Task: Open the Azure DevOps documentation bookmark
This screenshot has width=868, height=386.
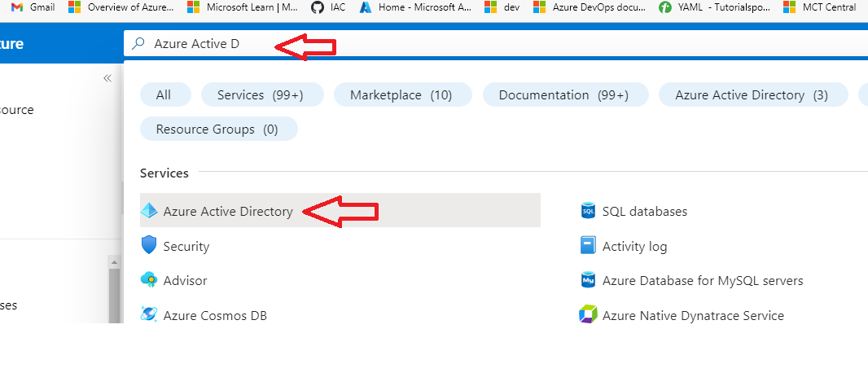Action: point(589,8)
